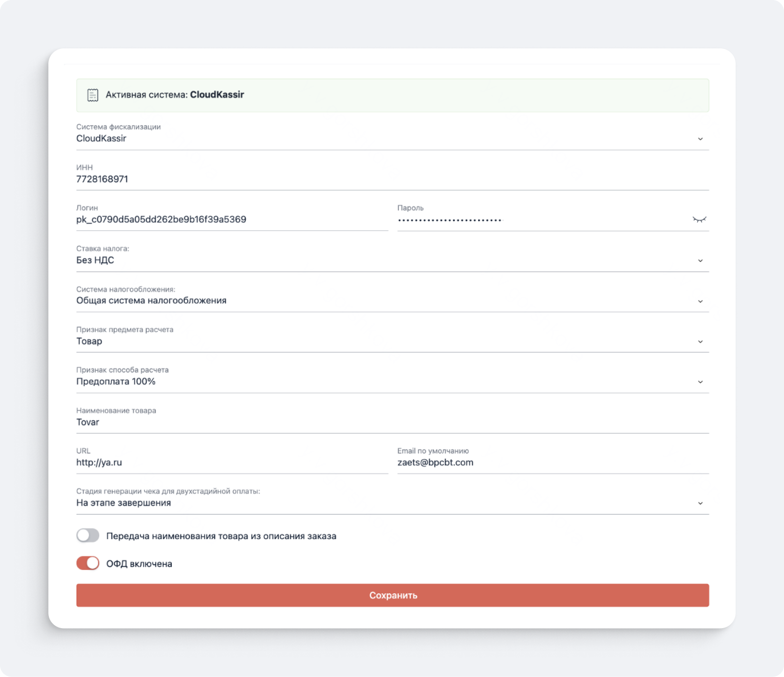Image resolution: width=784 pixels, height=677 pixels.
Task: Click the URL input field
Action: tap(231, 463)
